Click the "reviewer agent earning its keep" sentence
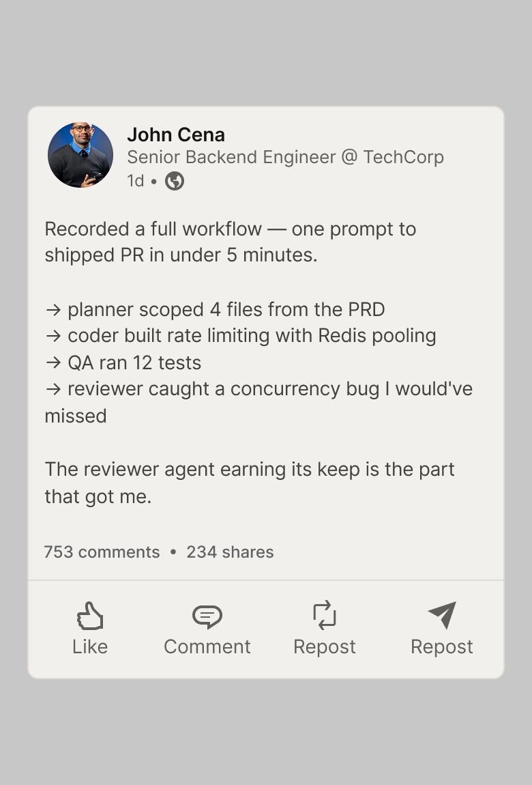 250,470
